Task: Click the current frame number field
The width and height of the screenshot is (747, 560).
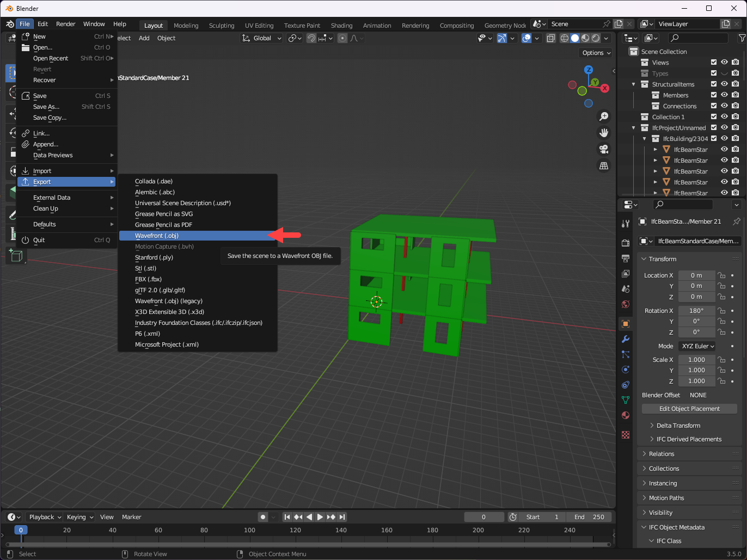Action: (483, 517)
